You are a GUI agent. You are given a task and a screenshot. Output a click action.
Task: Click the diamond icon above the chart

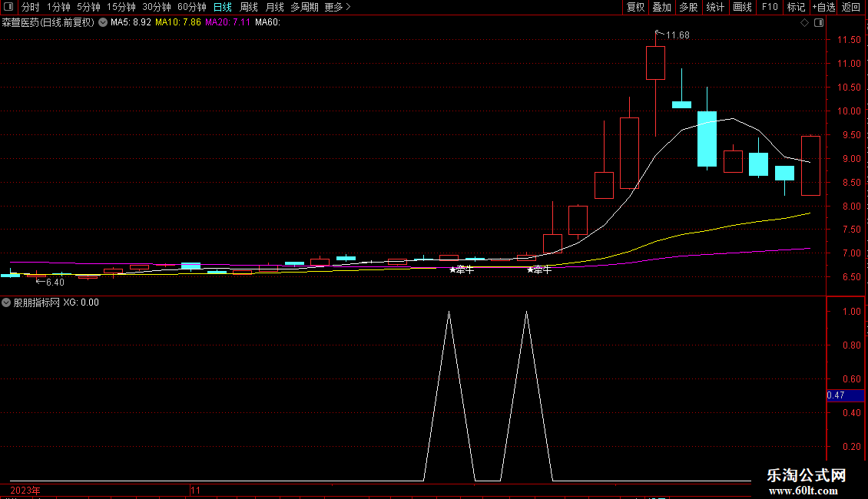click(x=804, y=23)
